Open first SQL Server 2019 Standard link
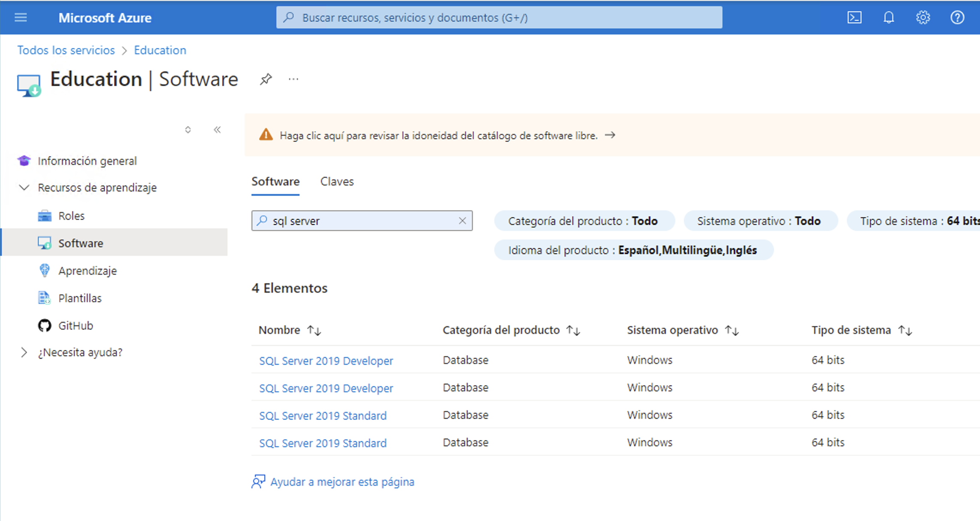980x521 pixels. 323,415
